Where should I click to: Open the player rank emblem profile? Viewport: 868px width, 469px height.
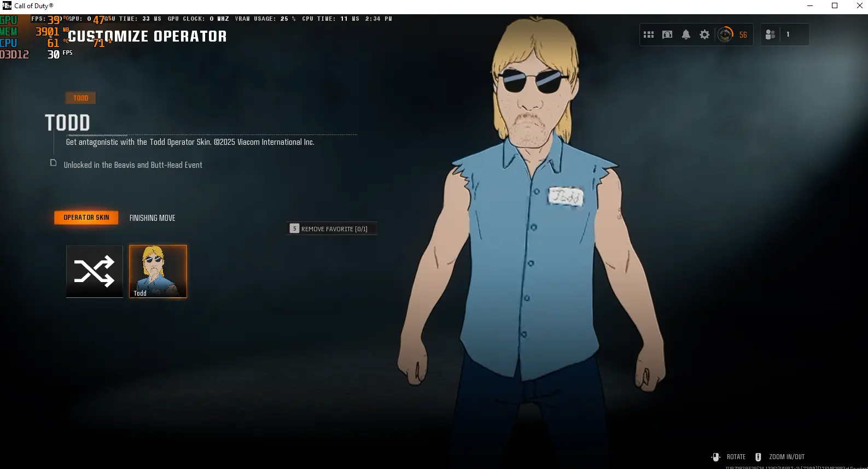click(725, 34)
